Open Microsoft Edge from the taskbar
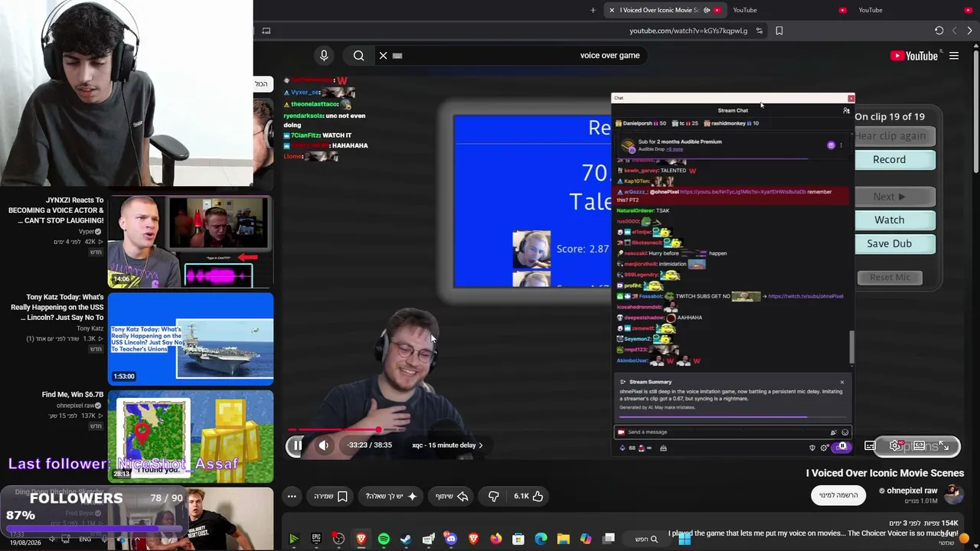The image size is (980, 551). [541, 539]
